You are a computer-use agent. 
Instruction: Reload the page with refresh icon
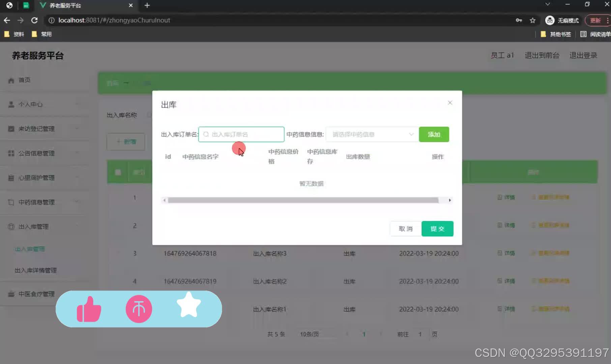34,20
